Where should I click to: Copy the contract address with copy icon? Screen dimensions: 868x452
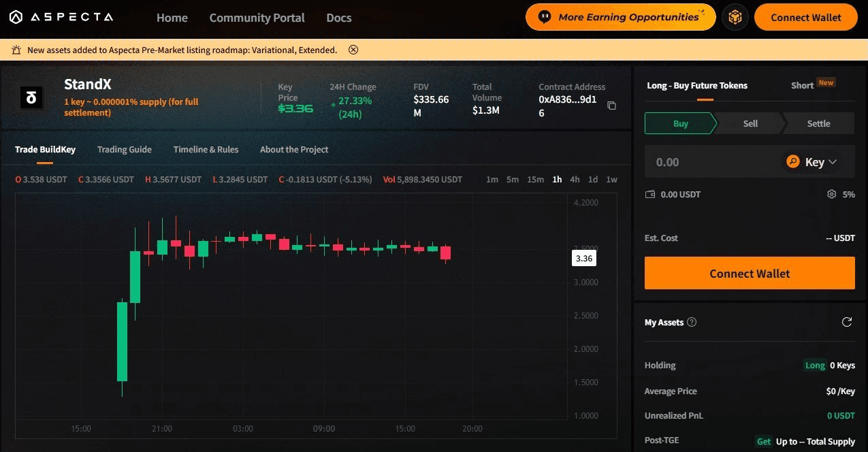pyautogui.click(x=611, y=106)
